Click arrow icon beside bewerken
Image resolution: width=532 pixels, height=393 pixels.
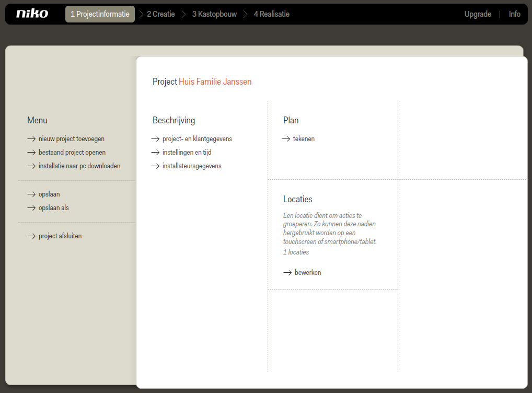pos(287,272)
